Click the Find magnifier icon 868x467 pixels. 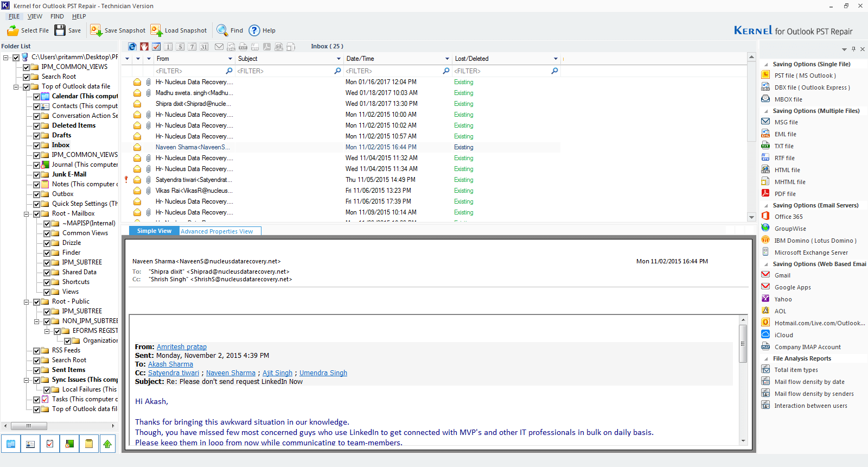click(222, 30)
